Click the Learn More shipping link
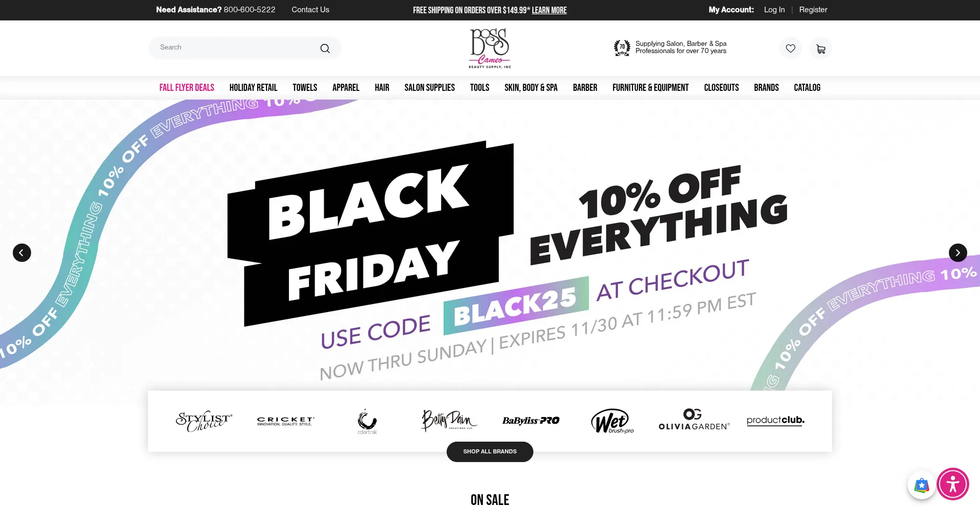 point(549,10)
